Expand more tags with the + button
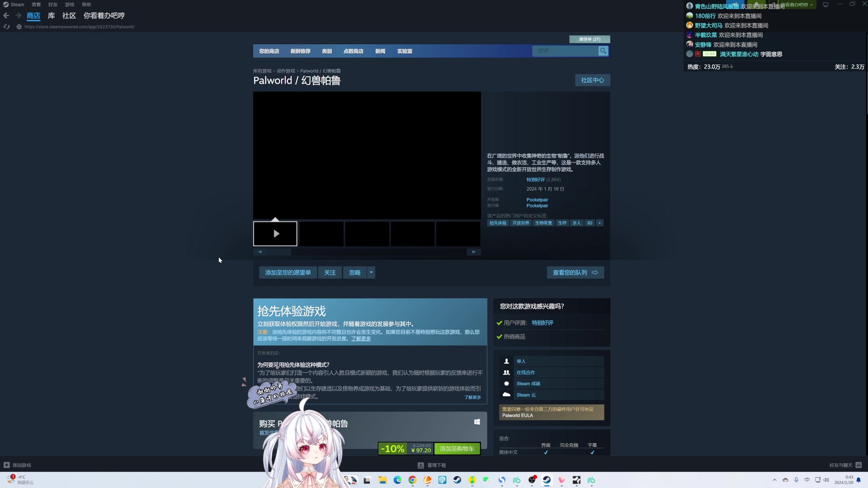 (599, 223)
